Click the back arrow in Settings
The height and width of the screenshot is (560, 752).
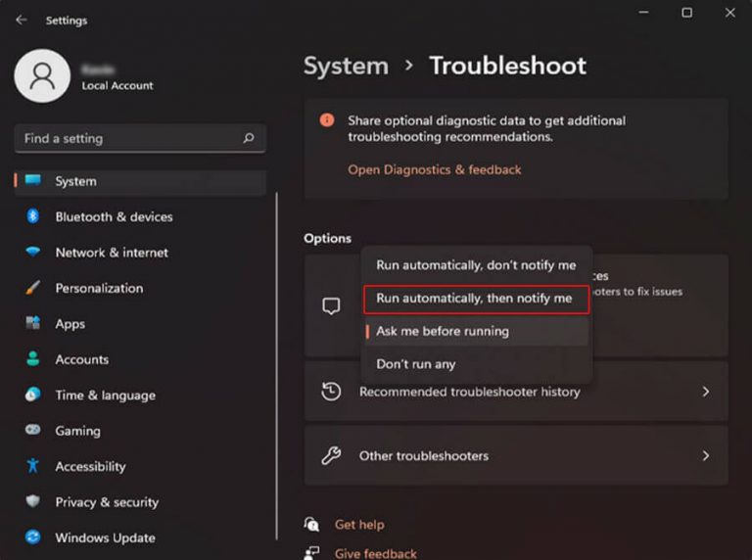tap(22, 20)
